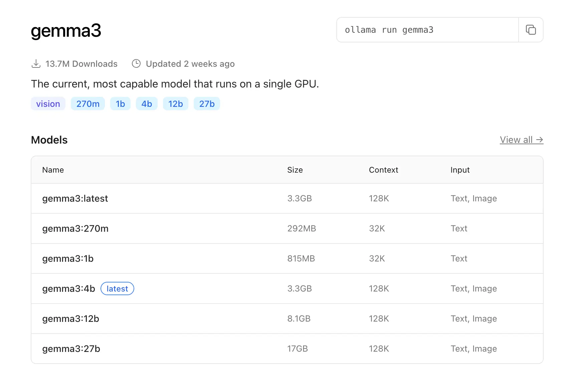
Task: Click inside the ollama run gemma3 field
Action: click(427, 30)
